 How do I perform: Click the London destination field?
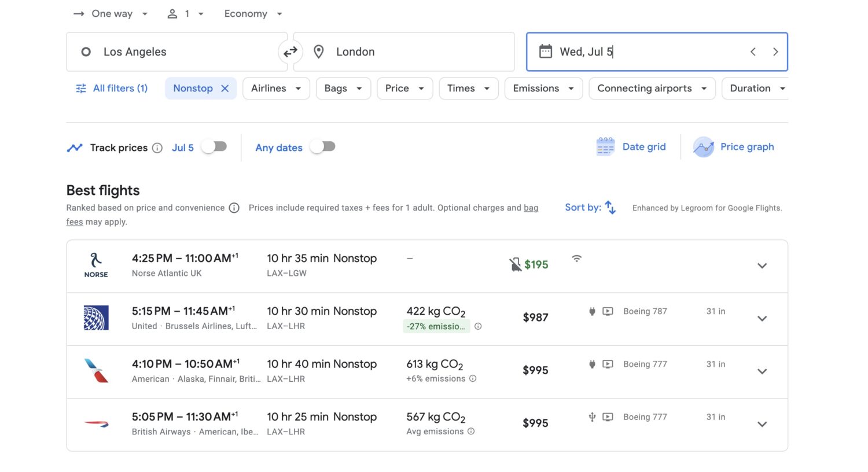coord(404,52)
